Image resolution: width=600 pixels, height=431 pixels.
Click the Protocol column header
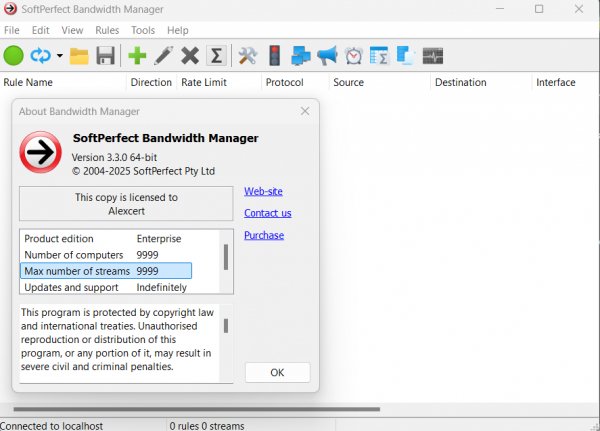(295, 82)
